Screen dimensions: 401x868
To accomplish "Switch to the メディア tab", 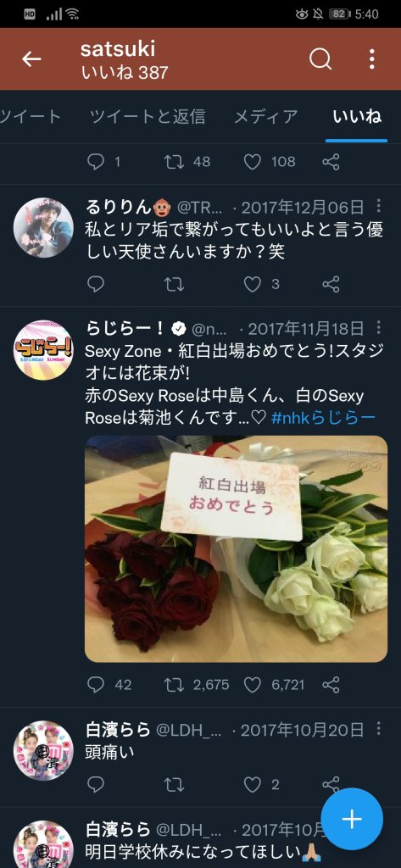I will click(x=266, y=117).
